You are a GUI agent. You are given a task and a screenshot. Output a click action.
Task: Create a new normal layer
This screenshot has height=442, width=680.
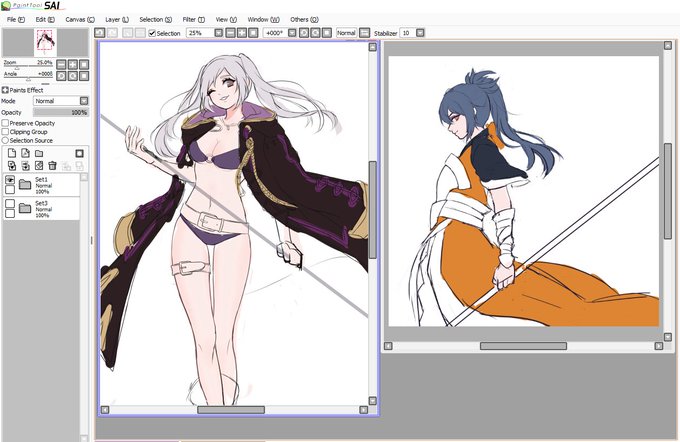point(12,153)
